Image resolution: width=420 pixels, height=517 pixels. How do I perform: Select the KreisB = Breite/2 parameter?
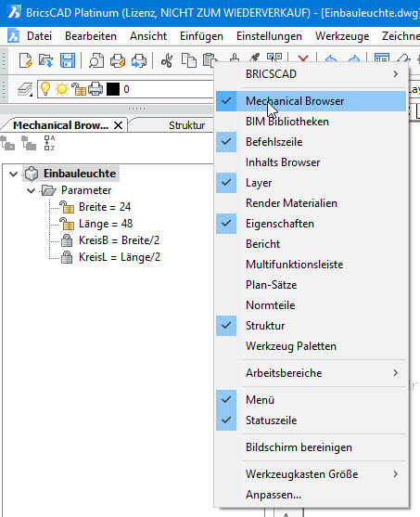[119, 240]
